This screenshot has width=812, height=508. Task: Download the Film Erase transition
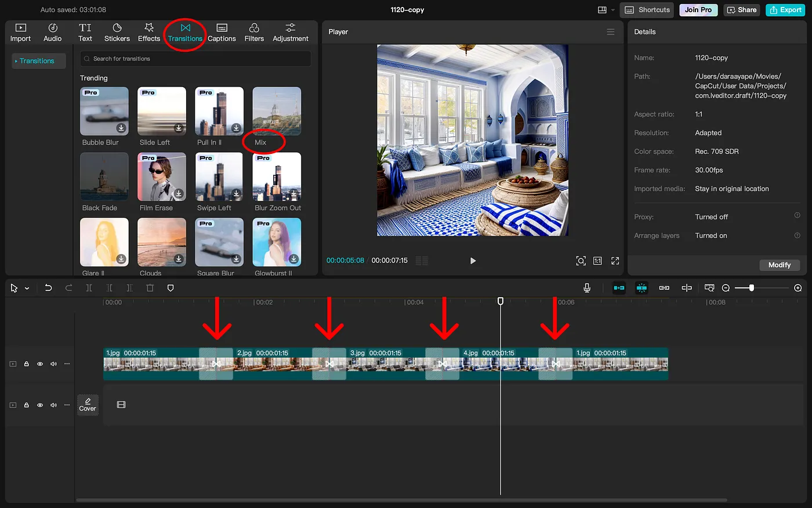179,194
